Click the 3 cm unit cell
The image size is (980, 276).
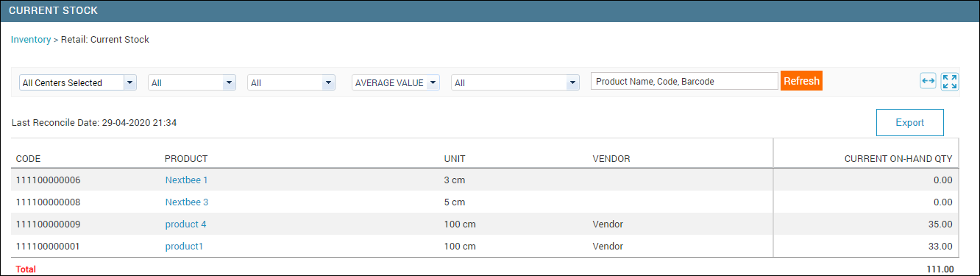coord(455,180)
